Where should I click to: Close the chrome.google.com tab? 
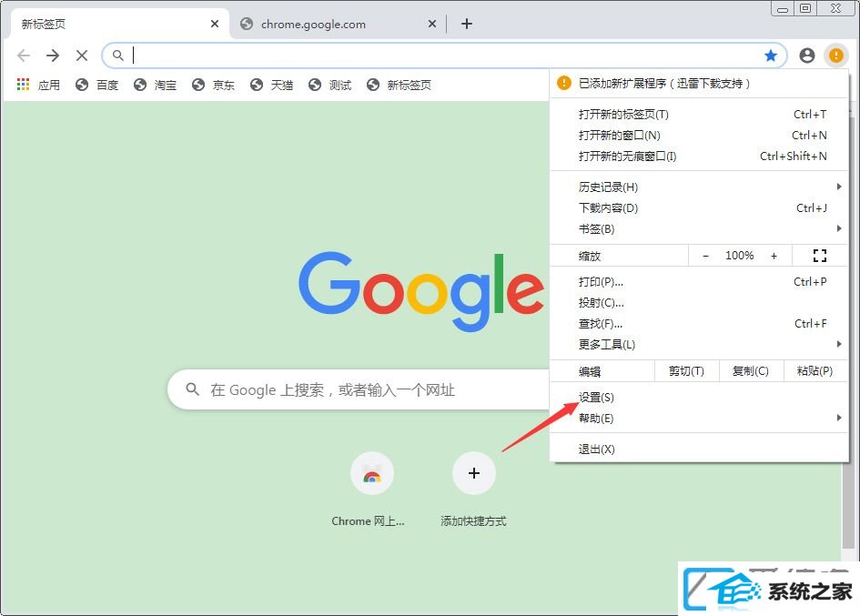click(x=432, y=24)
